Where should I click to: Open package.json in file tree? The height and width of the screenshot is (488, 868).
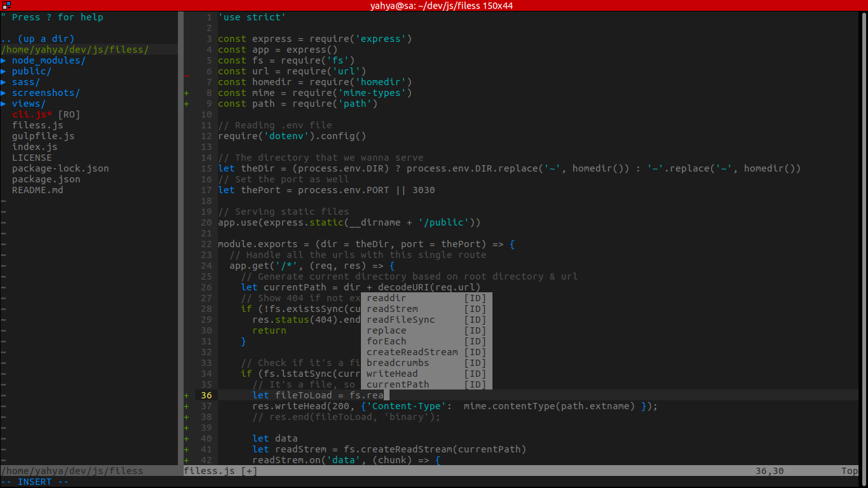tap(46, 179)
